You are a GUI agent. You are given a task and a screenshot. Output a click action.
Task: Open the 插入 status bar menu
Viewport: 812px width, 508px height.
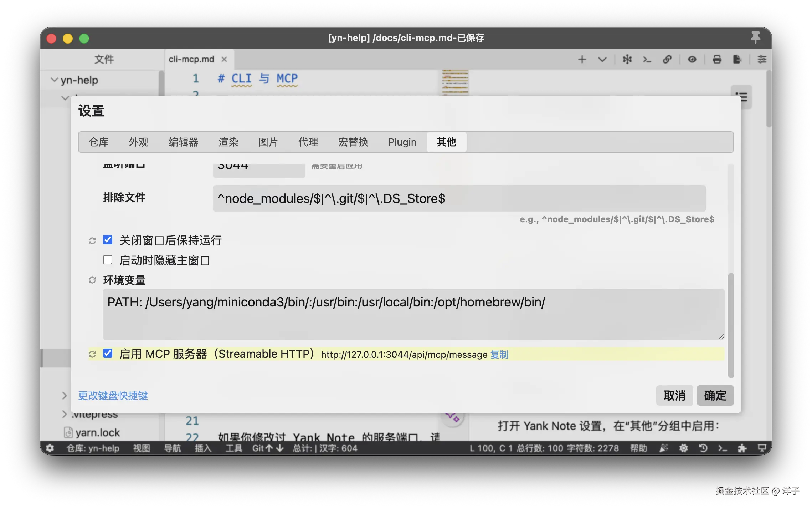(203, 448)
